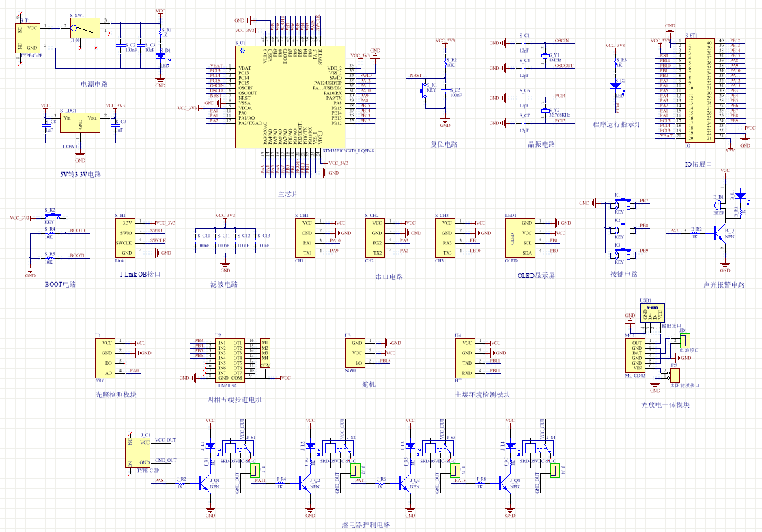Click the 声光报警电路 section label
Image resolution: width=762 pixels, height=532 pixels.
click(724, 285)
